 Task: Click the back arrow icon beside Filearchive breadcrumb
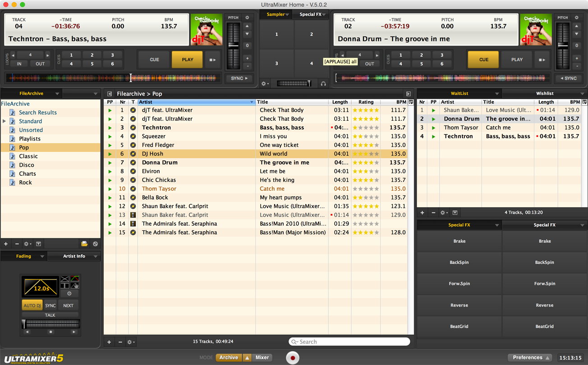(x=109, y=94)
